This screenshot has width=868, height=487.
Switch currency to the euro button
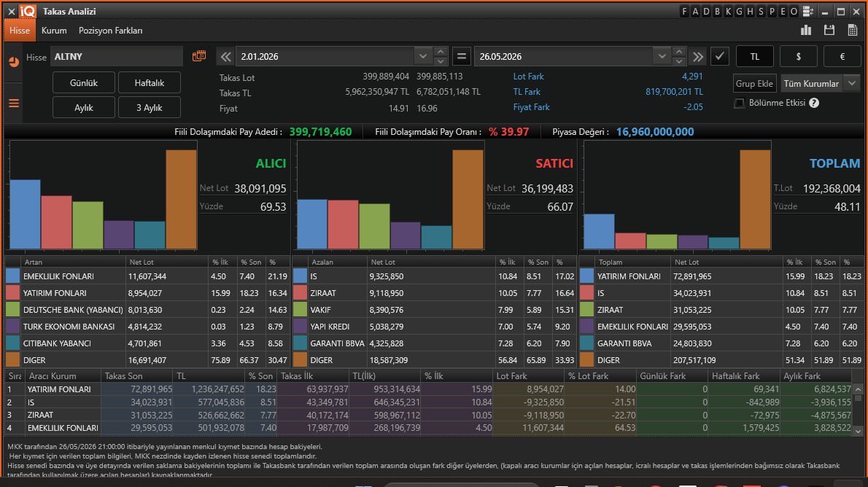point(842,56)
